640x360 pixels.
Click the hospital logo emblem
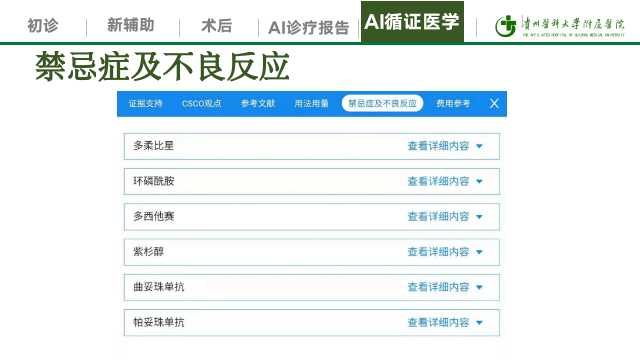505,26
